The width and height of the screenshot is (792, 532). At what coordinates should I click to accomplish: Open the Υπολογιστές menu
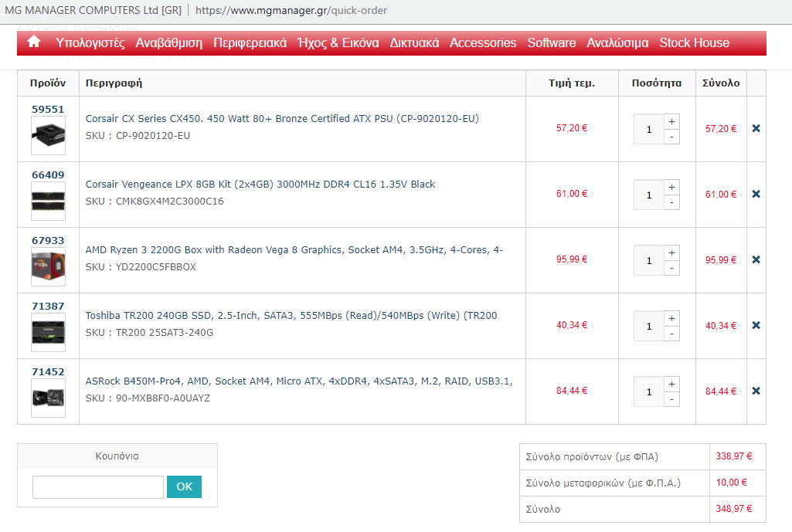90,43
